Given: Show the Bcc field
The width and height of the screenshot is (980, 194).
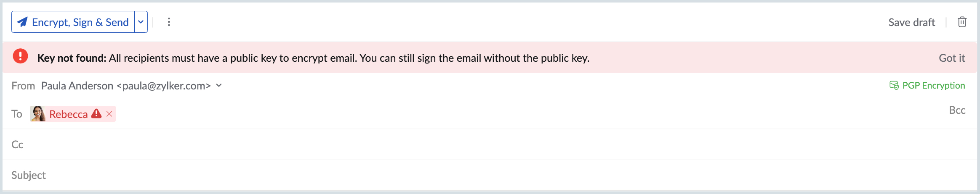Looking at the screenshot, I should tap(957, 110).
